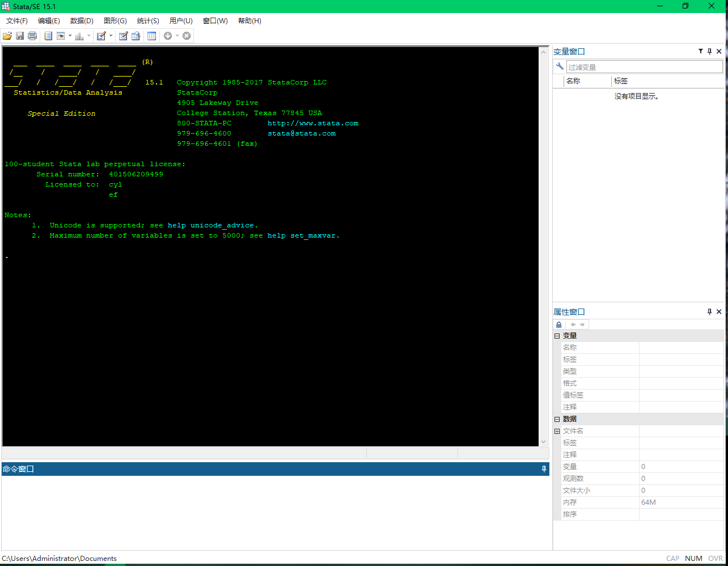728x566 pixels.
Task: Open the 窗口(W) menu
Action: click(x=215, y=21)
